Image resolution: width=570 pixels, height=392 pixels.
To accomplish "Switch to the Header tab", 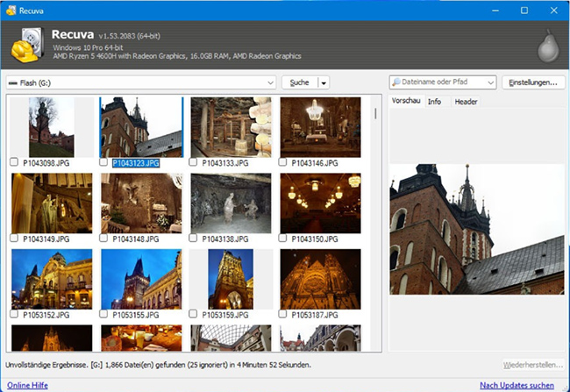I will tap(466, 102).
